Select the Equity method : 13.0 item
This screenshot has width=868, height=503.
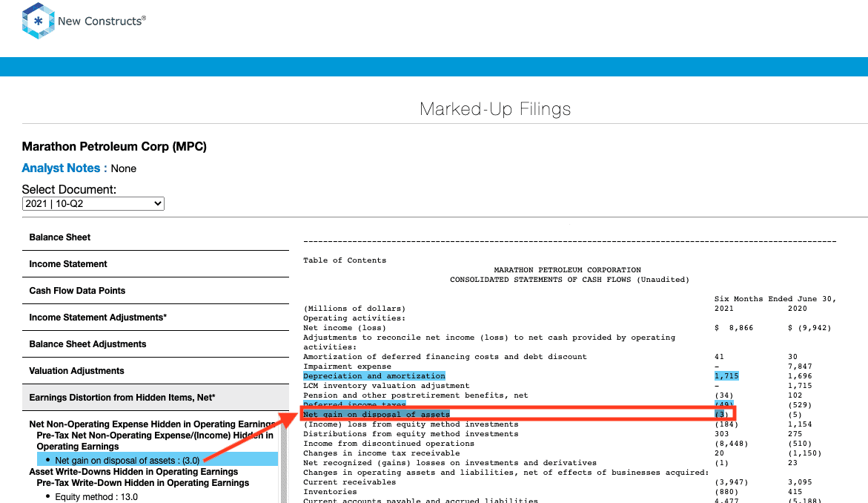tap(96, 497)
